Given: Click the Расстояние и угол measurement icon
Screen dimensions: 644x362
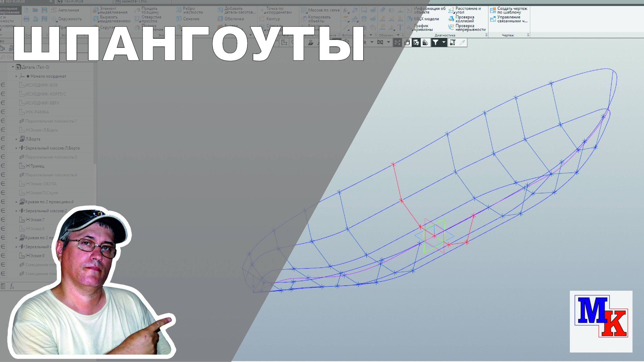Looking at the screenshot, I should coord(451,10).
